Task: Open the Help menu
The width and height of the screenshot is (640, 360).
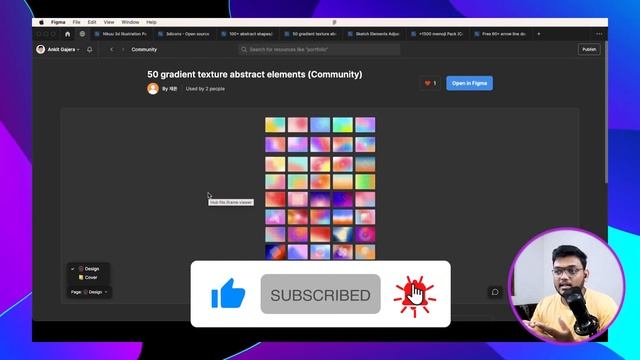Action: 151,22
